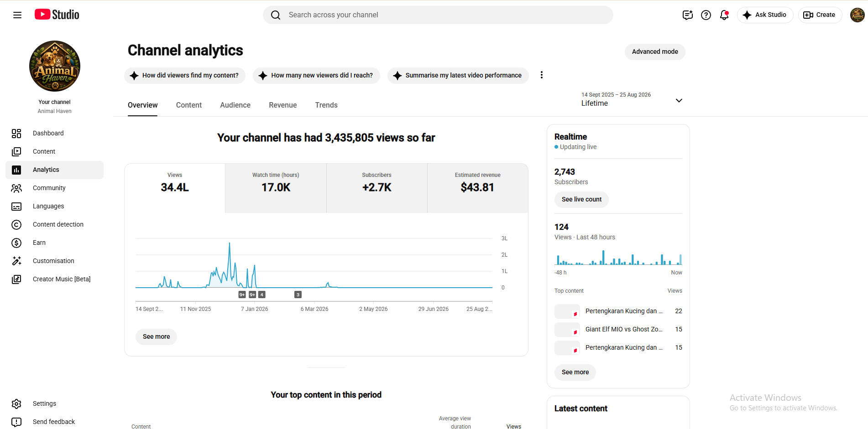Image resolution: width=868 pixels, height=429 pixels.
Task: Click See more in the Realtime card
Action: click(x=575, y=372)
